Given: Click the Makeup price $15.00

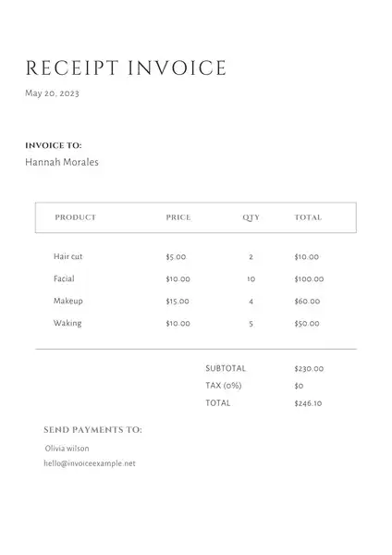Looking at the screenshot, I should (178, 302).
